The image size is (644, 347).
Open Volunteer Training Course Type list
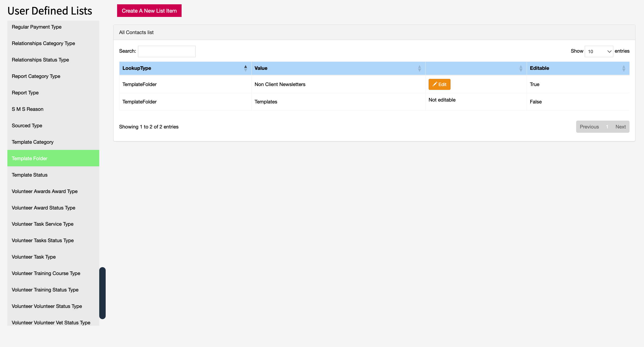53,273
